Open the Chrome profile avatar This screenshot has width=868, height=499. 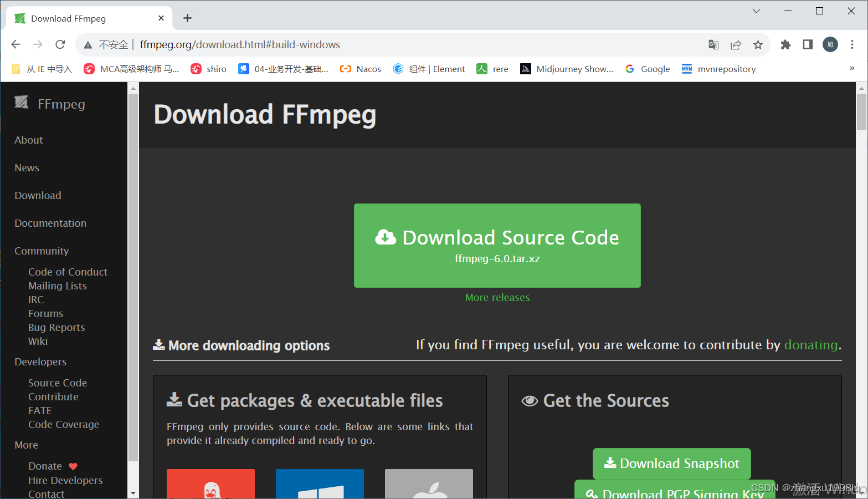(x=830, y=44)
